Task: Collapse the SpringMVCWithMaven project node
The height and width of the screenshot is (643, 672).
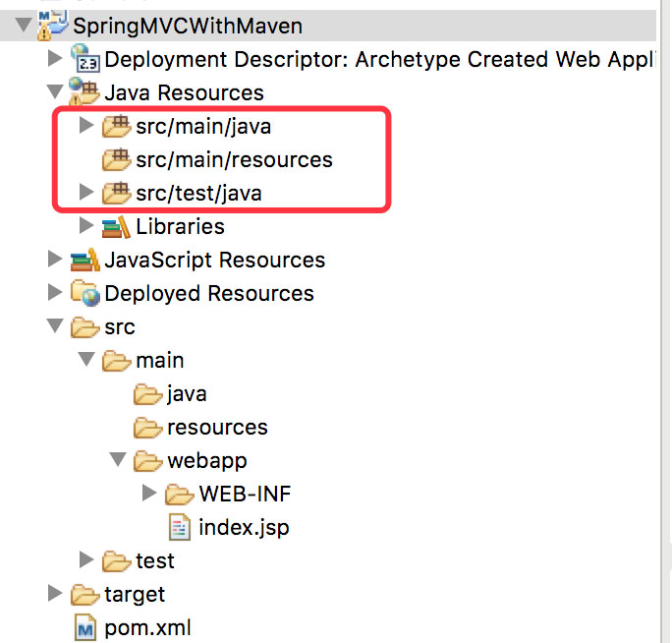Action: [24, 25]
